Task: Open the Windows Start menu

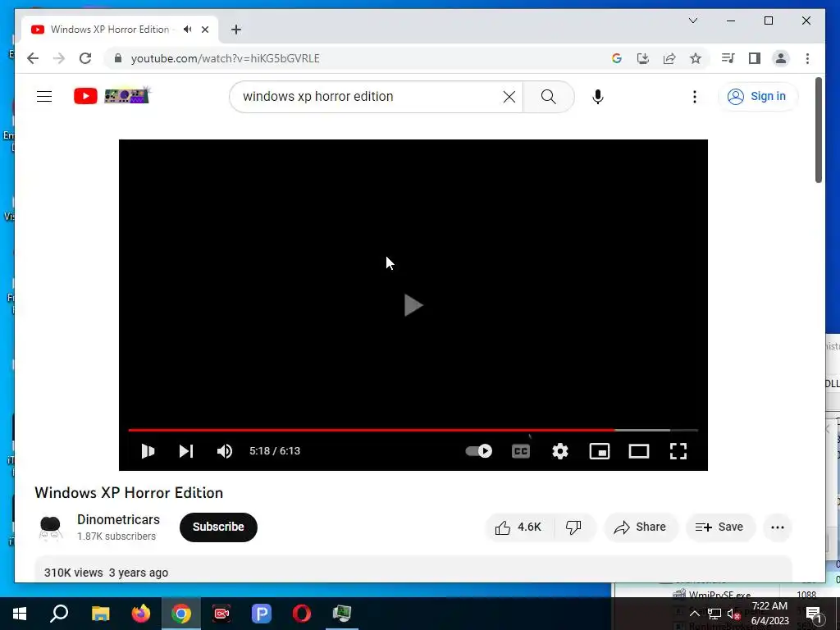Action: click(20, 614)
